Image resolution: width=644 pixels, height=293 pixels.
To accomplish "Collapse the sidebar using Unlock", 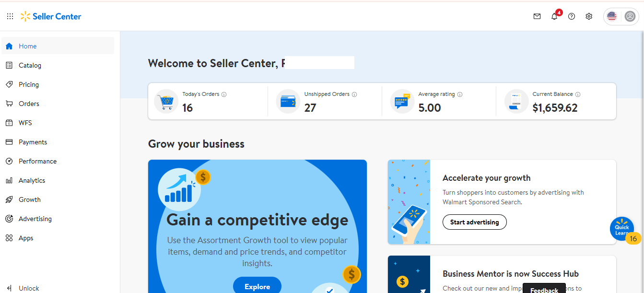I will point(23,288).
